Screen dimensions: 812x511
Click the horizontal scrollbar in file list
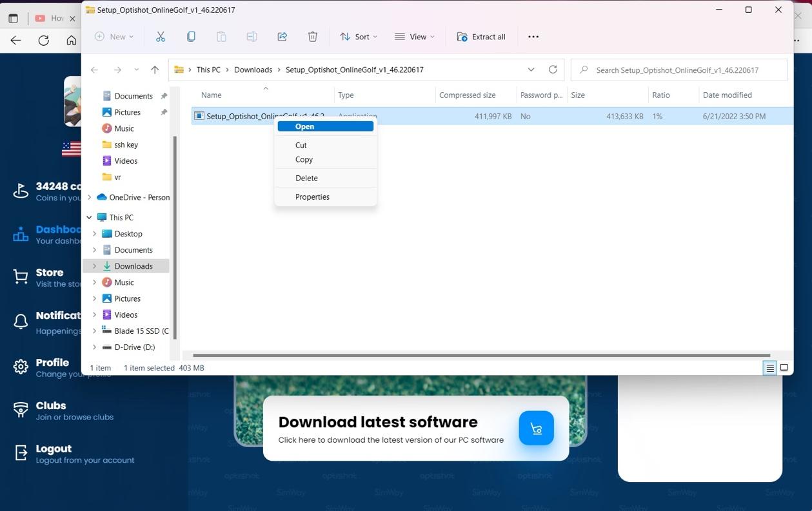click(x=481, y=355)
